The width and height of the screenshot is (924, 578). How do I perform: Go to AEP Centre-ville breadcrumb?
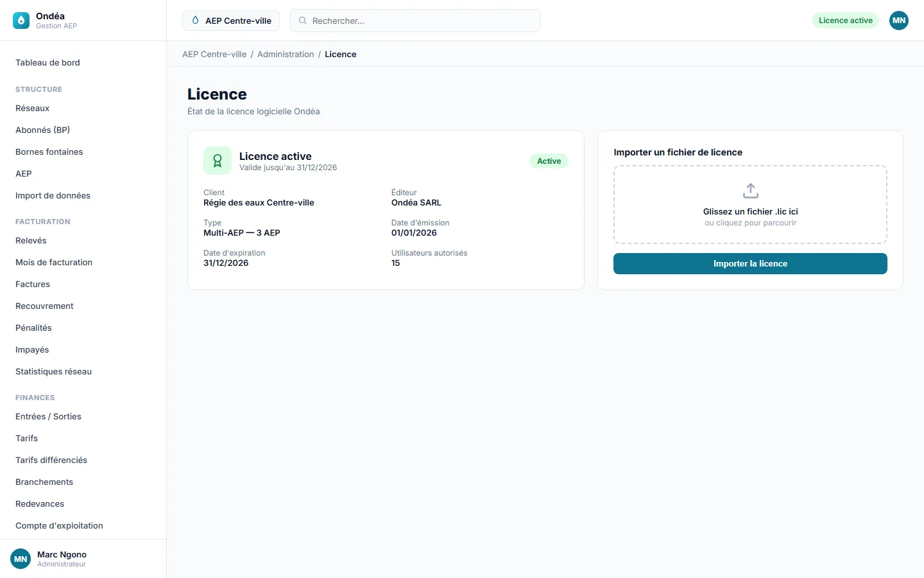214,55
